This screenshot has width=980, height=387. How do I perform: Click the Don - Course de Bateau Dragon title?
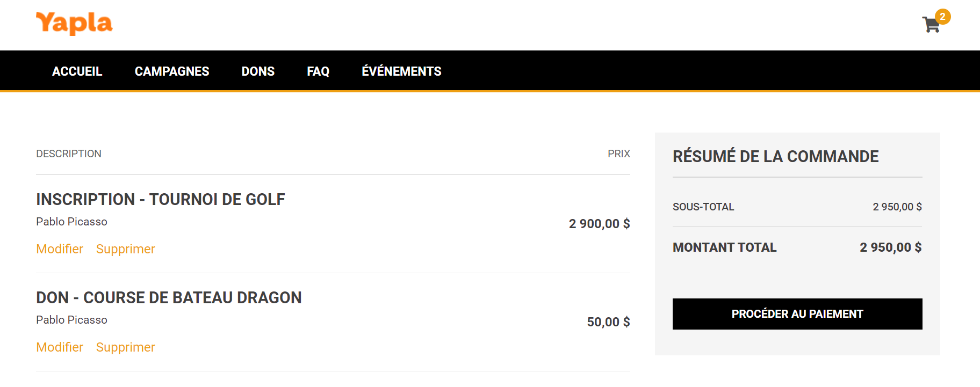click(169, 297)
